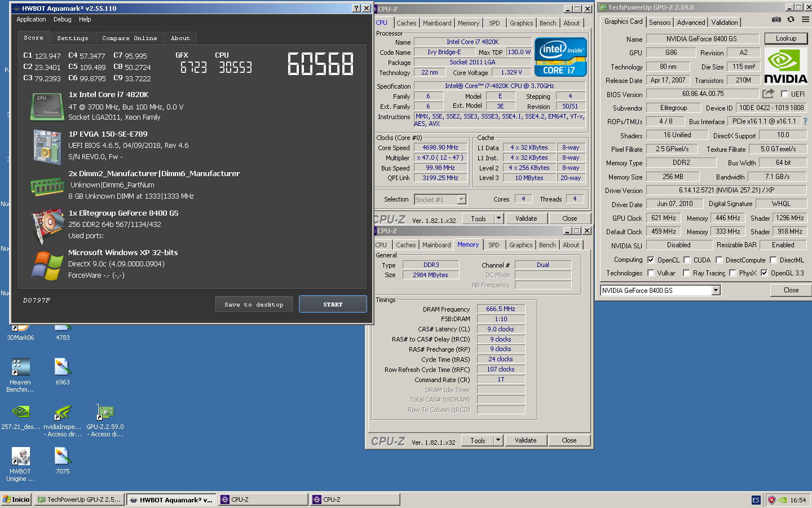The width and height of the screenshot is (812, 508).
Task: Switch to the Sensors tab in GPU-Z
Action: [660, 23]
